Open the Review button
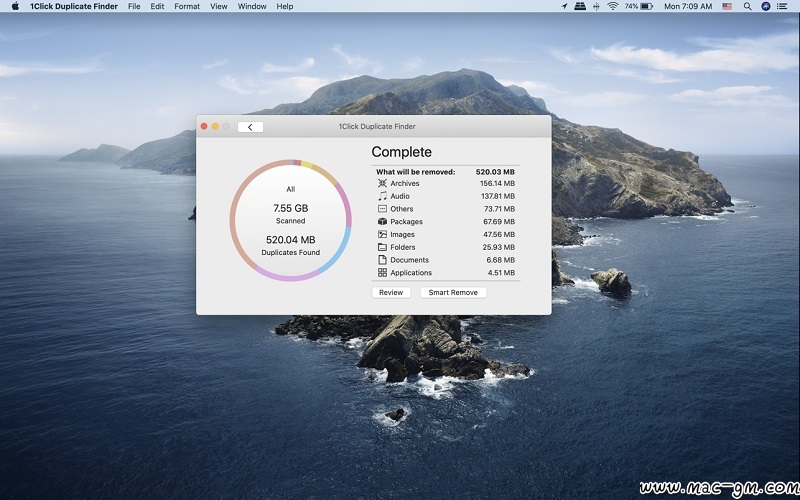This screenshot has height=500, width=800. (391, 292)
